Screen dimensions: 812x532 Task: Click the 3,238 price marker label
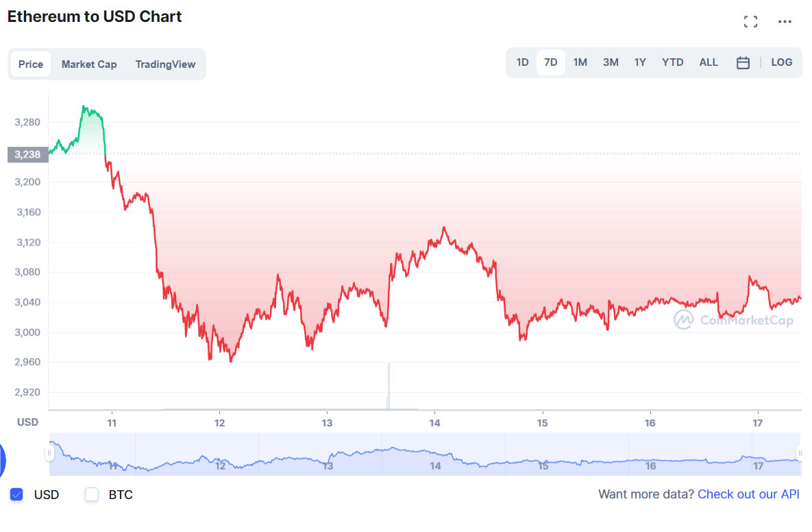(x=28, y=154)
